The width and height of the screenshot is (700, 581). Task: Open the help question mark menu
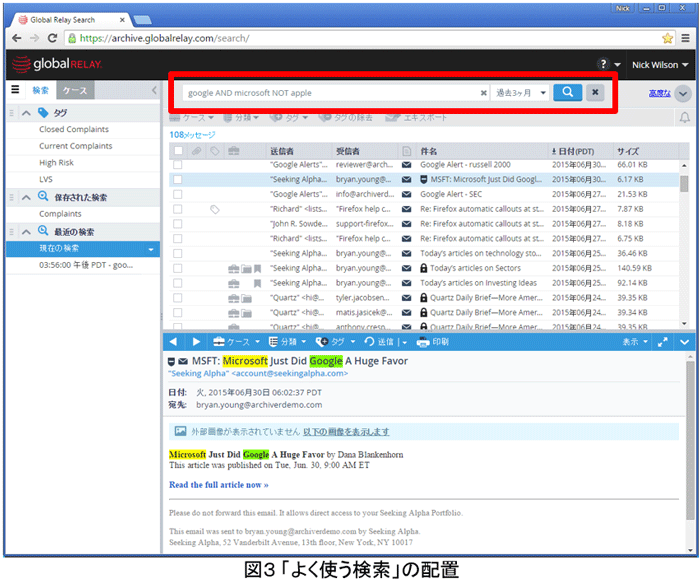tap(609, 64)
